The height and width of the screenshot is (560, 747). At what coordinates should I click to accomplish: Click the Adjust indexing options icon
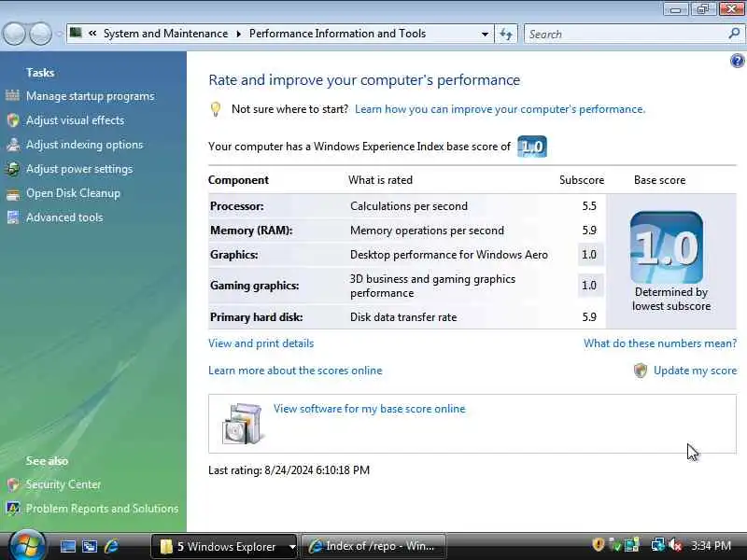click(13, 145)
